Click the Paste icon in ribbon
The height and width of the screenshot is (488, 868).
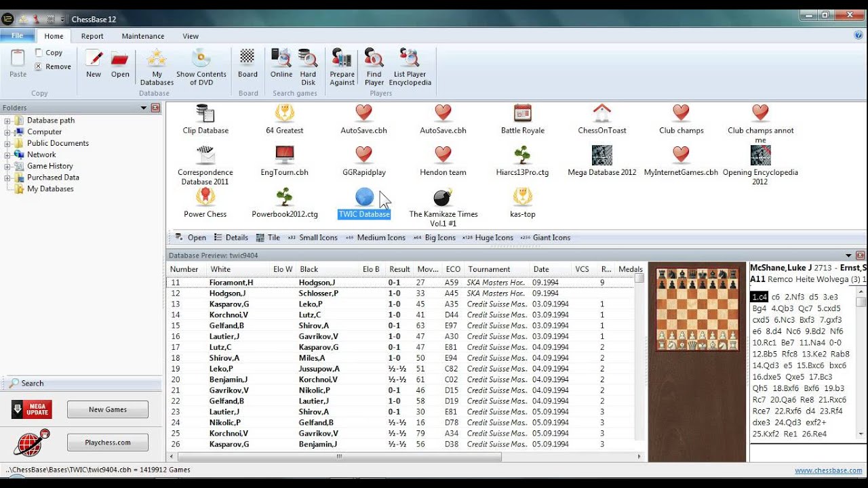click(x=18, y=63)
